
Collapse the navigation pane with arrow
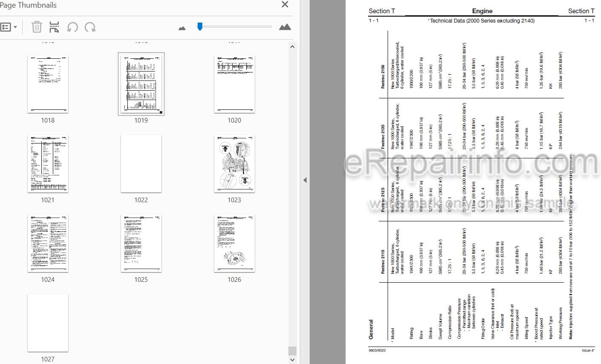coord(305,180)
